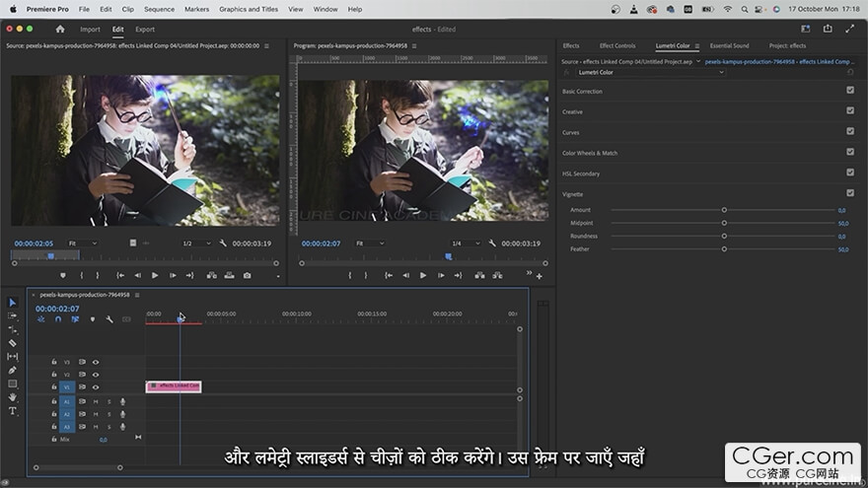Viewport: 868px width, 488px height.
Task: Switch to the Export workspace
Action: [145, 30]
